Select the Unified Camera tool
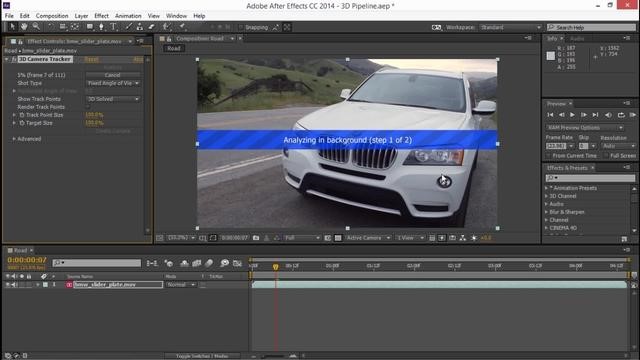The height and width of the screenshot is (360, 640). (62, 27)
